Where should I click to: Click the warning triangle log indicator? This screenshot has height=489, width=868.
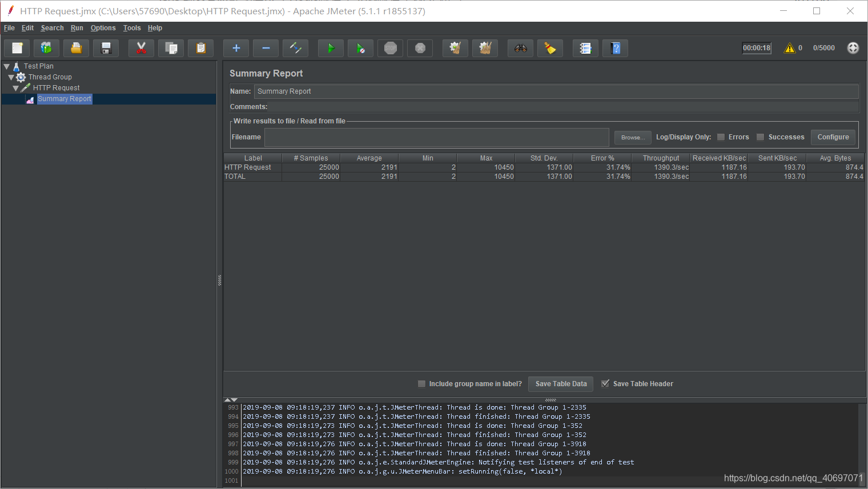[x=790, y=48]
